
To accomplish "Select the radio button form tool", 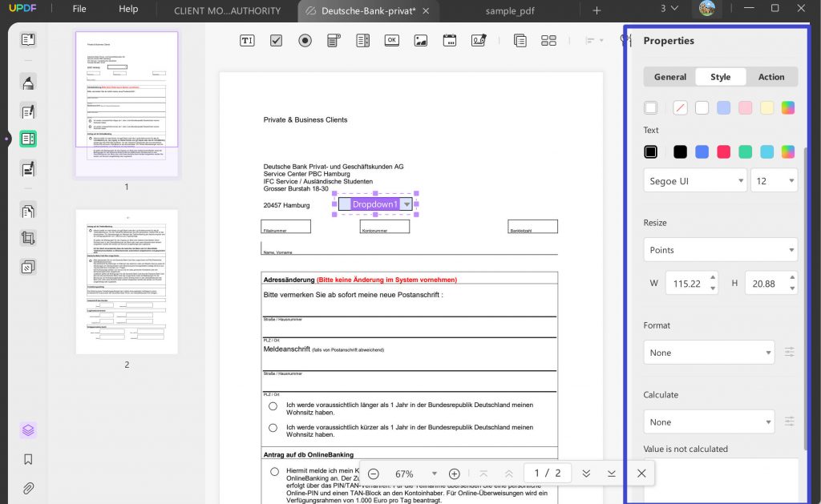I will pyautogui.click(x=305, y=39).
